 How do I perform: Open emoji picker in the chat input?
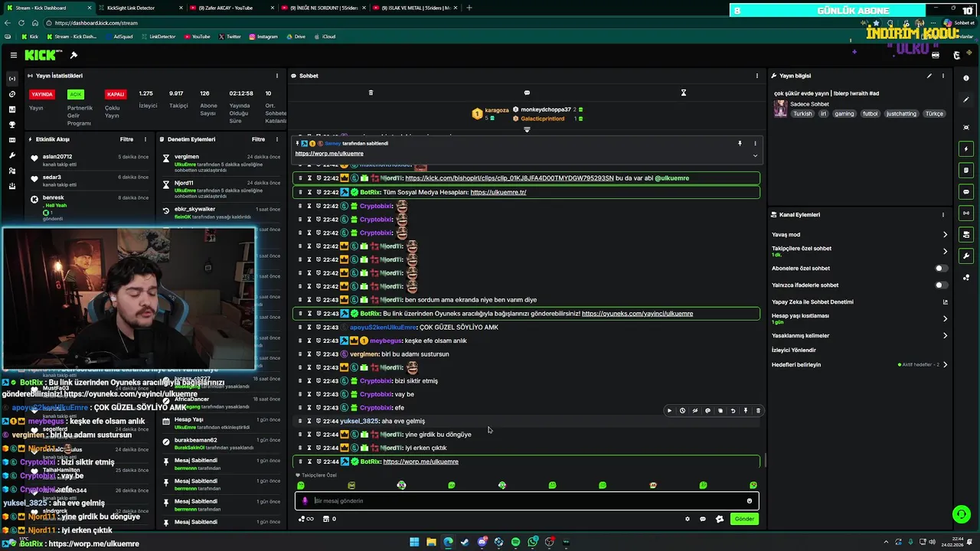(750, 500)
